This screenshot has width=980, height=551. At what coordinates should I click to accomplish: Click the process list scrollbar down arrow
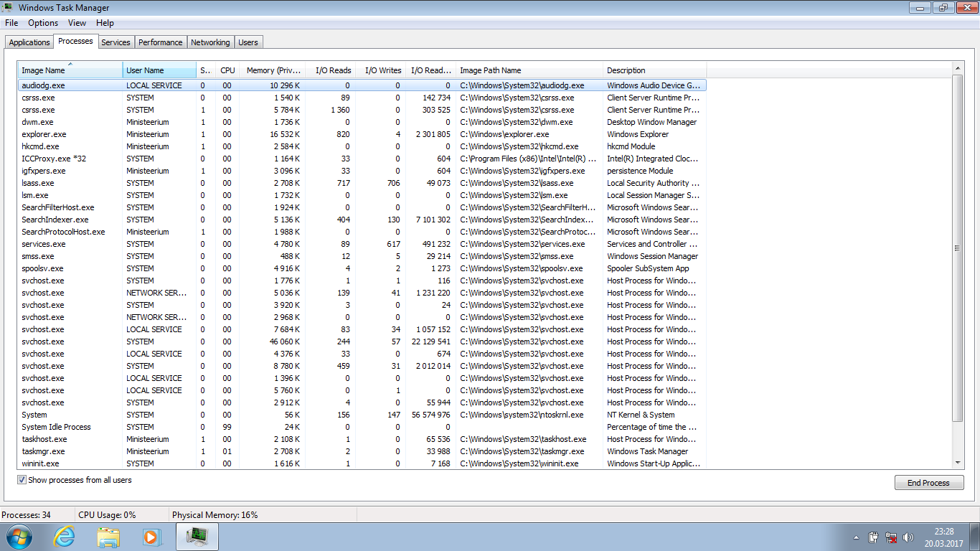click(957, 463)
